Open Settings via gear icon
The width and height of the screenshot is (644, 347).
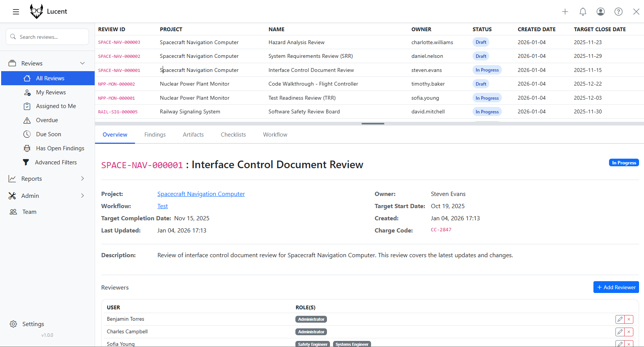pyautogui.click(x=13, y=324)
